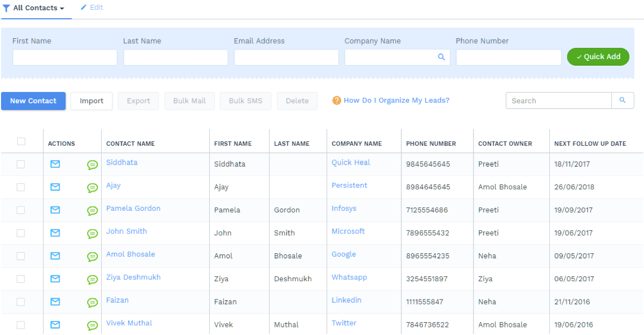This screenshot has height=335, width=644.
Task: Click the SMS bubble icon for Vivek Muthal
Action: [93, 325]
